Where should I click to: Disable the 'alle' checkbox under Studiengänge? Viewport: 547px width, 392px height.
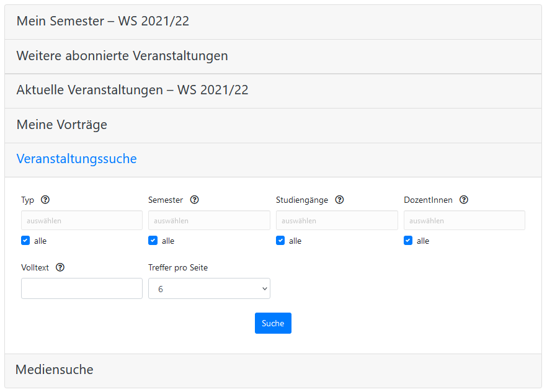coord(280,241)
